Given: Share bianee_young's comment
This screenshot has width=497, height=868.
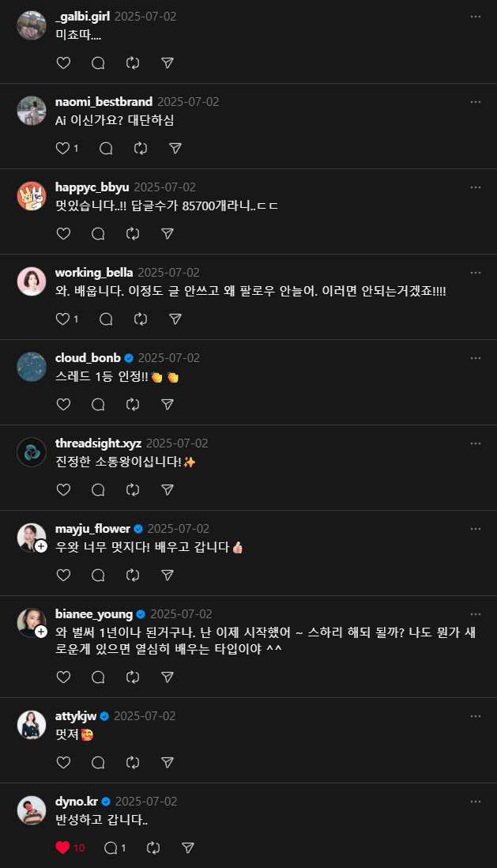Looking at the screenshot, I should (x=168, y=677).
